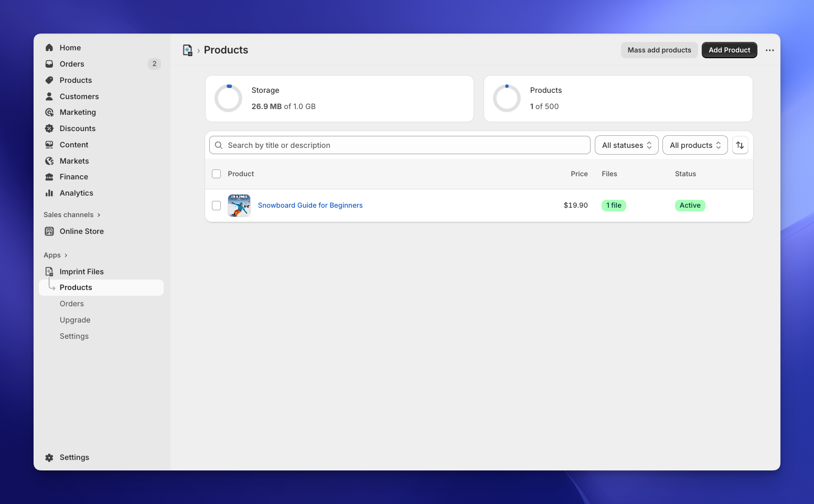
Task: Focus the search by title or description field
Action: pyautogui.click(x=400, y=145)
